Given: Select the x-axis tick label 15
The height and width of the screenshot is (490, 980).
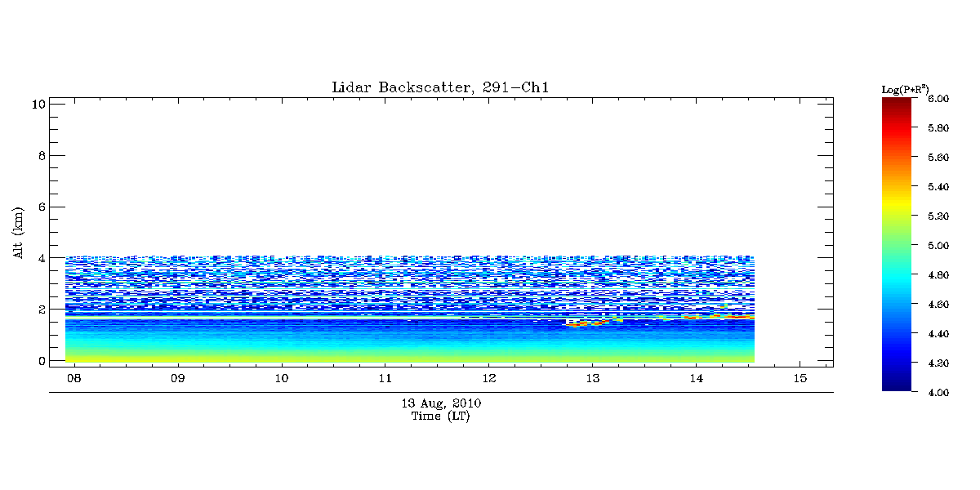Looking at the screenshot, I should pyautogui.click(x=800, y=379).
